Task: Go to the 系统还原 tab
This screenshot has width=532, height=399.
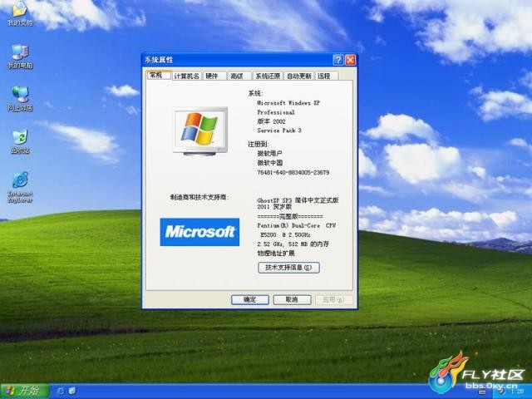Action: pyautogui.click(x=268, y=76)
